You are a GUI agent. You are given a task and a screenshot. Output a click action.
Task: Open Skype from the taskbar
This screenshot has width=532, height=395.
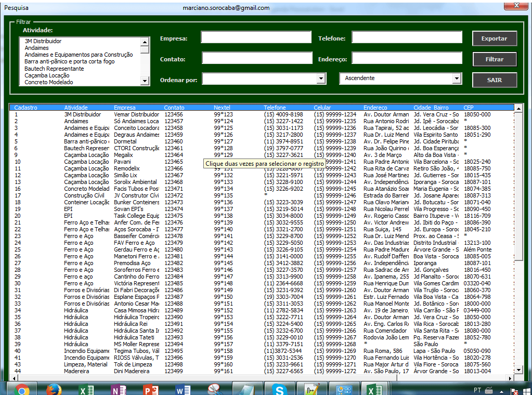coord(279,389)
